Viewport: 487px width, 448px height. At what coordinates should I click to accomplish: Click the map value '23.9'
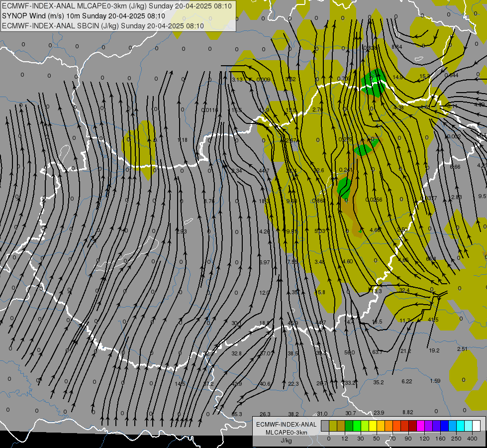coord(379,413)
